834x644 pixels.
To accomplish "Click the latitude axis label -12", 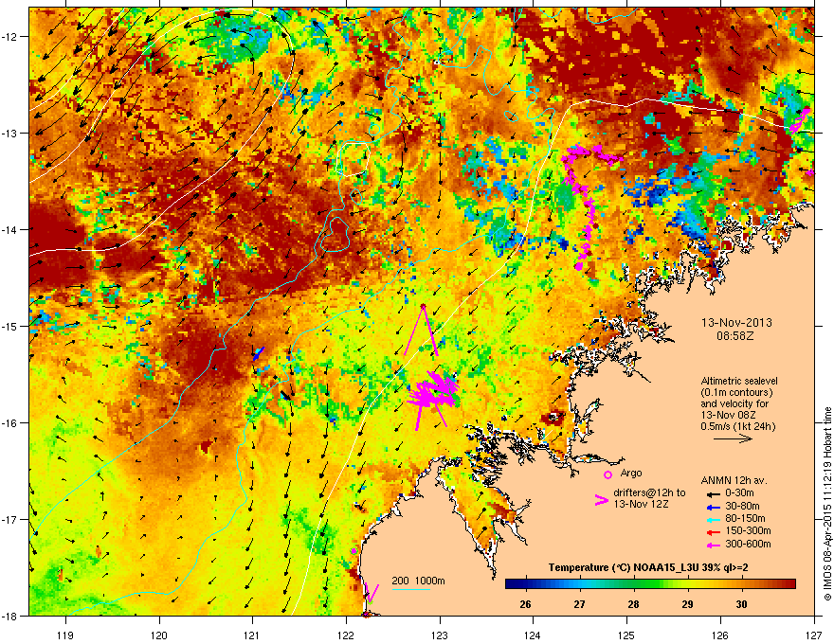I will [10, 37].
